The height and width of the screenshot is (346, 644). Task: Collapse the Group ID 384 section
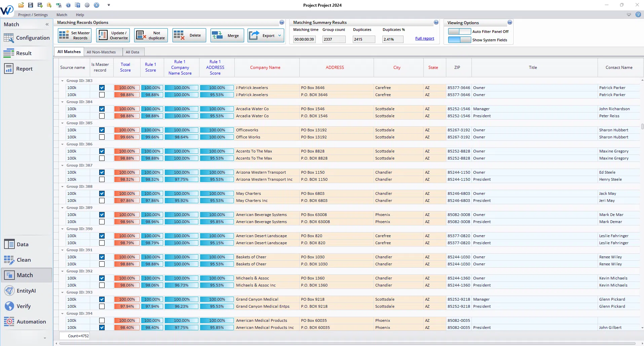click(x=62, y=102)
